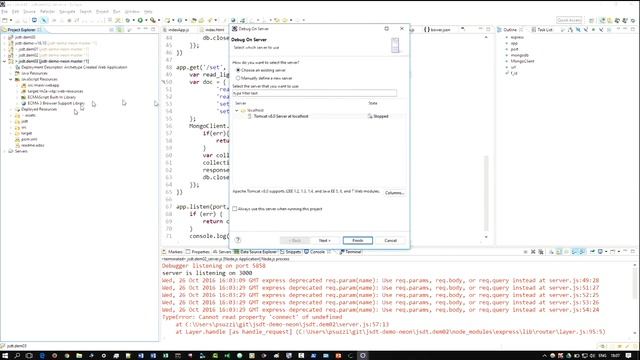The width and height of the screenshot is (640, 360).
Task: Expand the Servers project node
Action: tap(4, 151)
